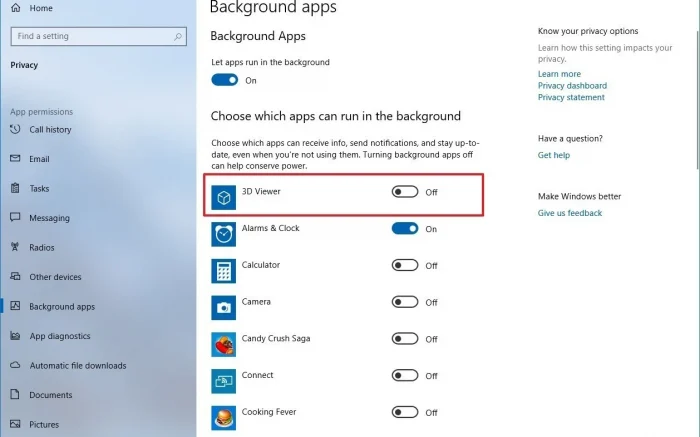The image size is (700, 437).
Task: Click the Pictures sidebar icon
Action: pyautogui.click(x=15, y=424)
